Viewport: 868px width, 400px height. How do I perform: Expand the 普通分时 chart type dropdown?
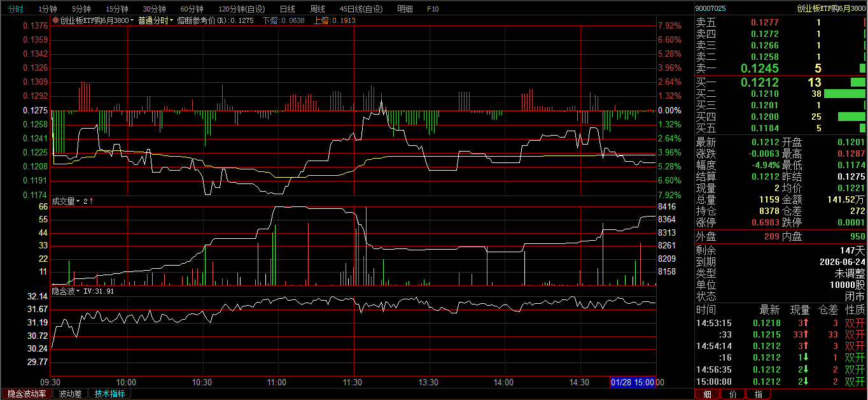point(156,20)
